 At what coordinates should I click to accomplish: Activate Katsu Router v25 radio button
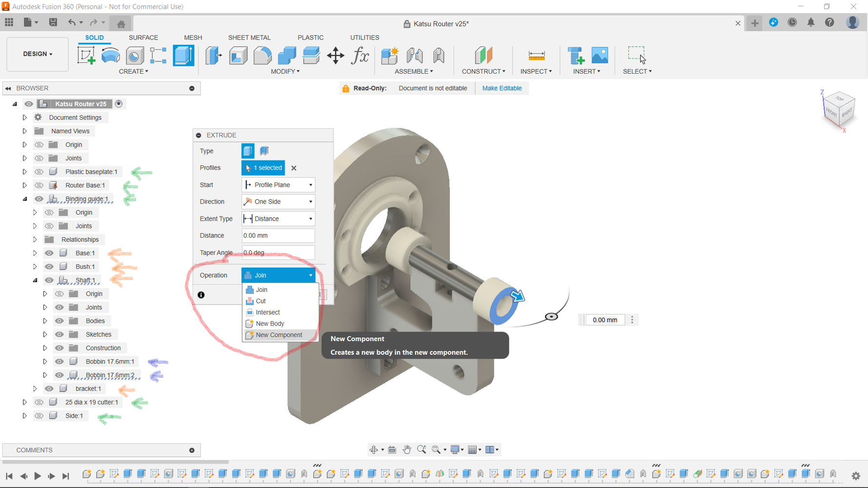119,103
